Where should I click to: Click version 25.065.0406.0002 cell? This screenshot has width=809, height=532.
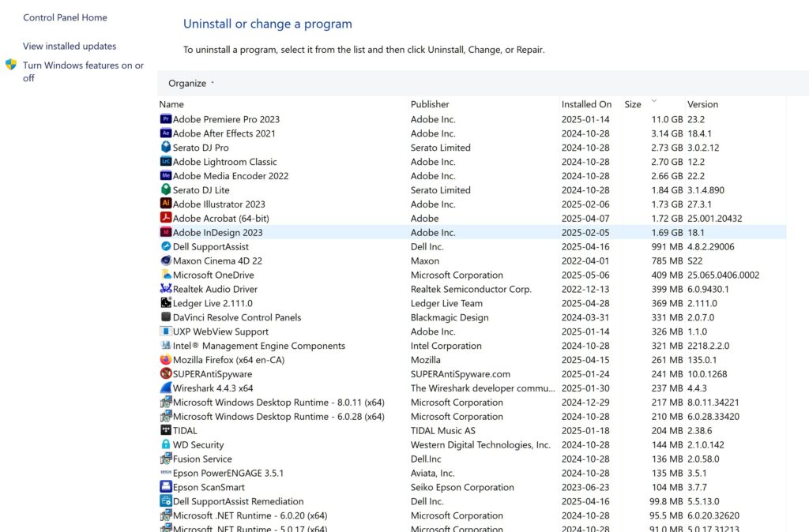724,275
